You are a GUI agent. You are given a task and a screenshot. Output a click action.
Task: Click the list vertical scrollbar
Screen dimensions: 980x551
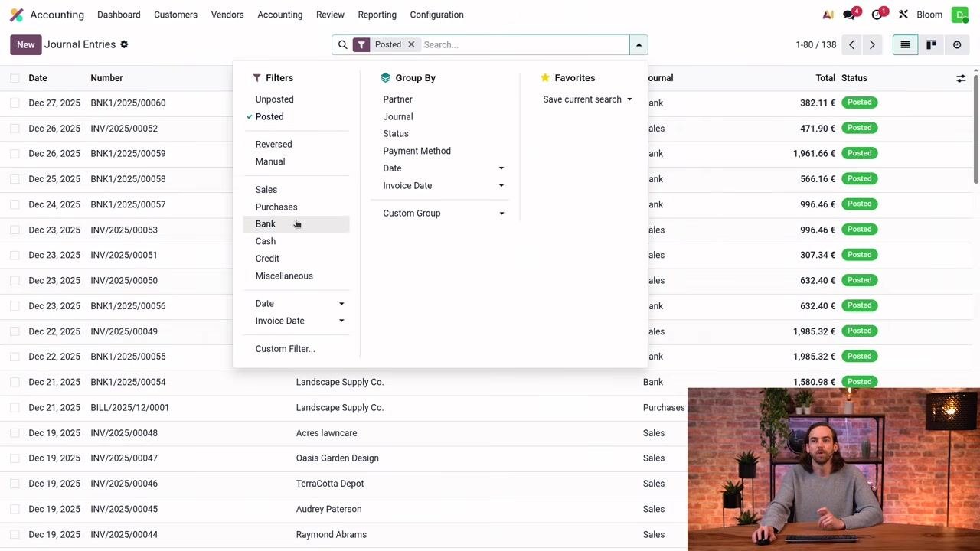975,127
